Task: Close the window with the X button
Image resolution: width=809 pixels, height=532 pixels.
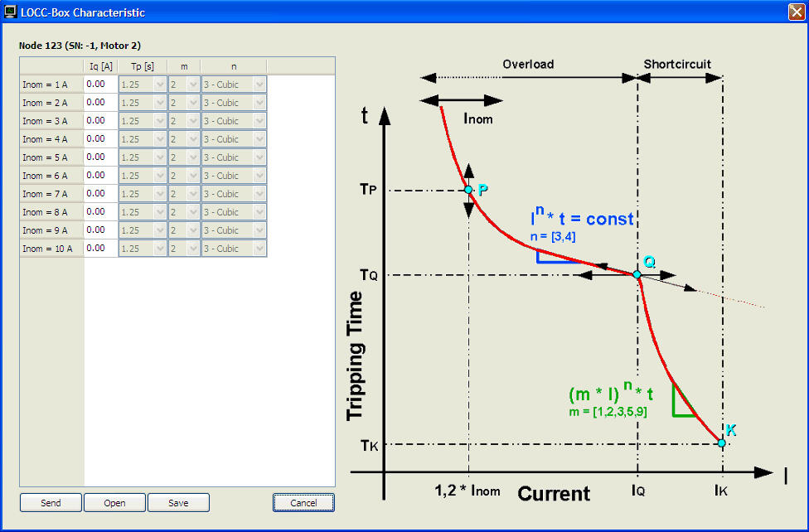Action: (x=796, y=12)
